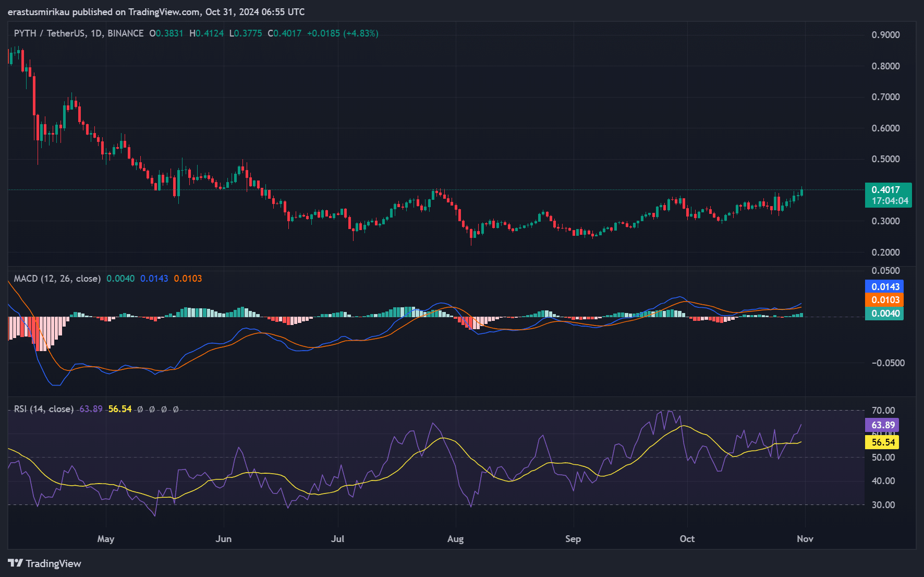Click the 40.00 RSI axis label
Viewport: 924px width, 577px height.
(x=883, y=481)
